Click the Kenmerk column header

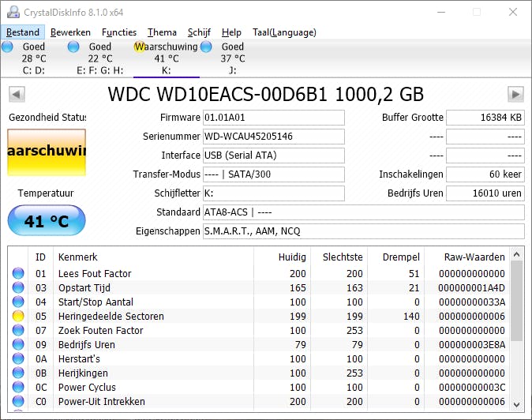pos(78,257)
